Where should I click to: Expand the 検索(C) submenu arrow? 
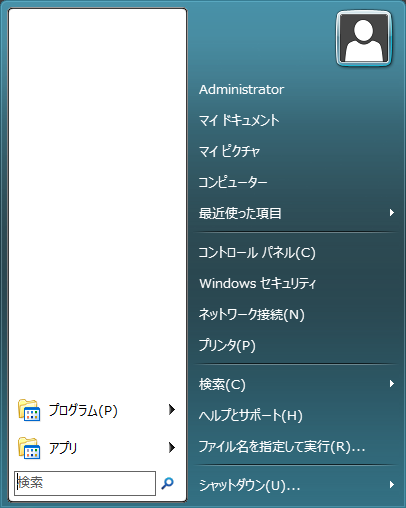pos(392,384)
